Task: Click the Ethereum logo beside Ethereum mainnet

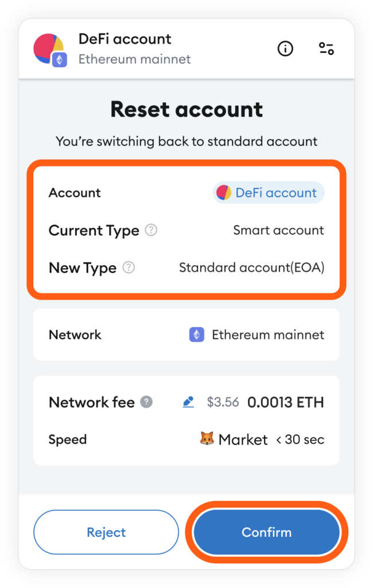Action: pyautogui.click(x=197, y=335)
